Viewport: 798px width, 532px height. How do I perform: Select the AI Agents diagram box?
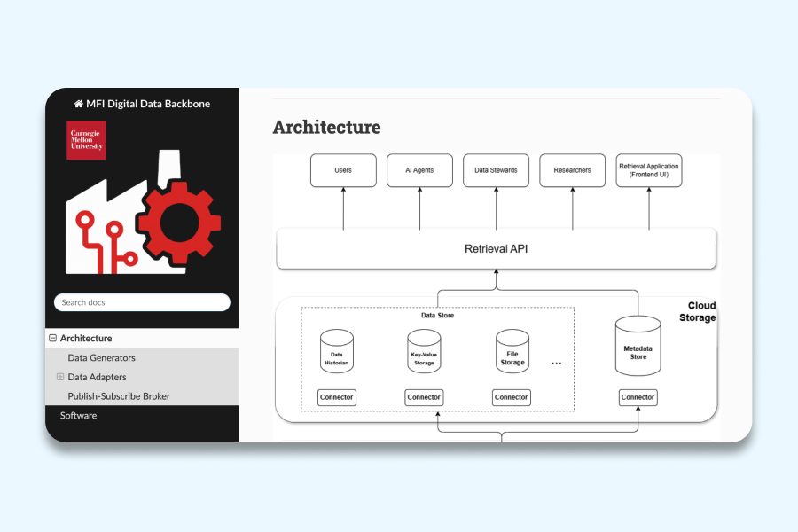[x=419, y=170]
